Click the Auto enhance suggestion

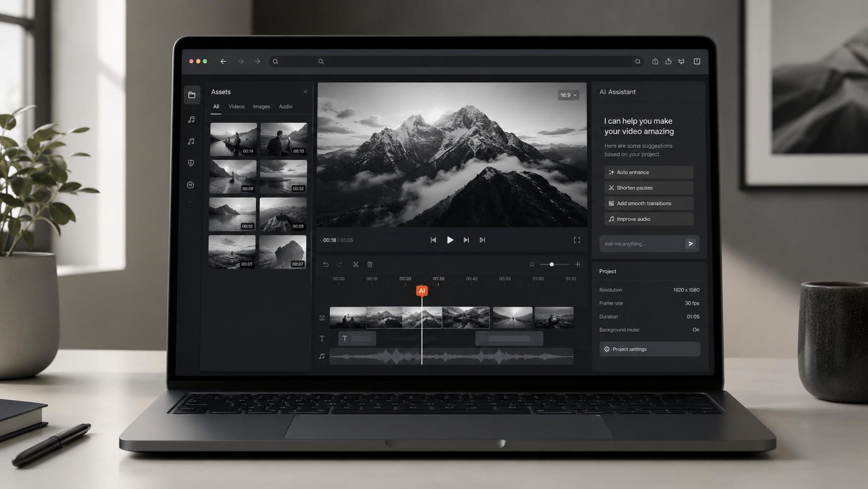648,172
